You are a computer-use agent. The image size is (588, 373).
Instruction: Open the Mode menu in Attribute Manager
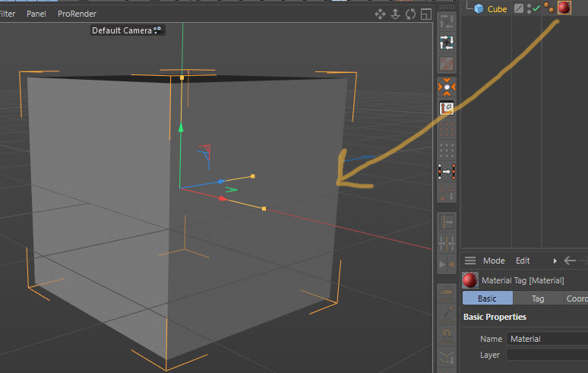[494, 261]
